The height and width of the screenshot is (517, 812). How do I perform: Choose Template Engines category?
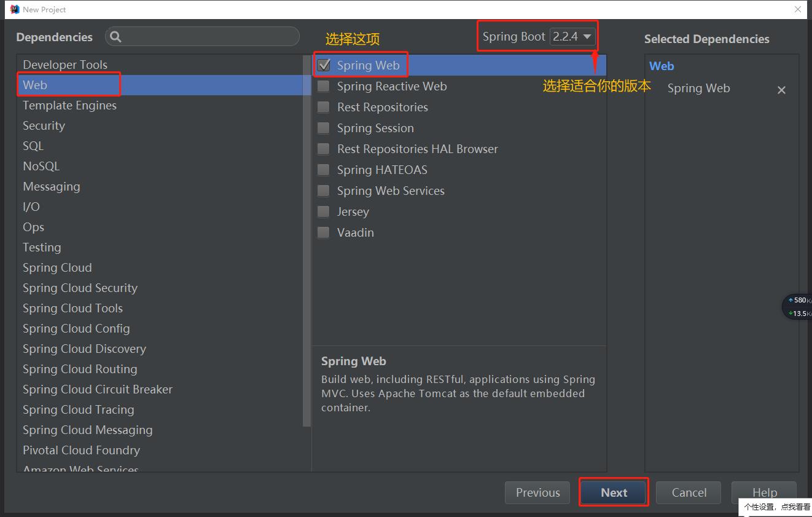(160, 105)
